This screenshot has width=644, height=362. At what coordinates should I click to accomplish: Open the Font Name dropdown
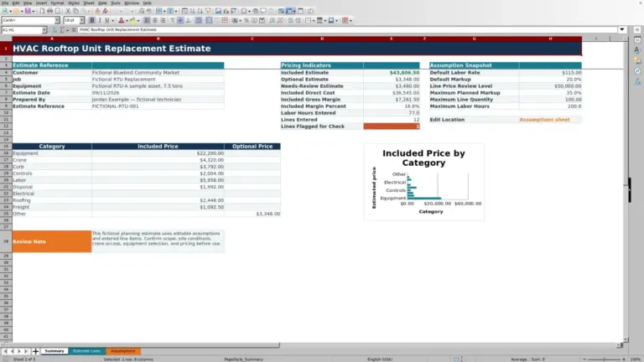click(x=57, y=20)
